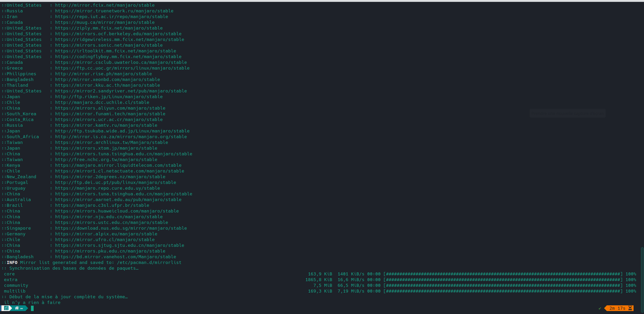644x314 pixels.
Task: Click the /etc/pacman.d/mirrorlist path
Action: tap(149, 263)
